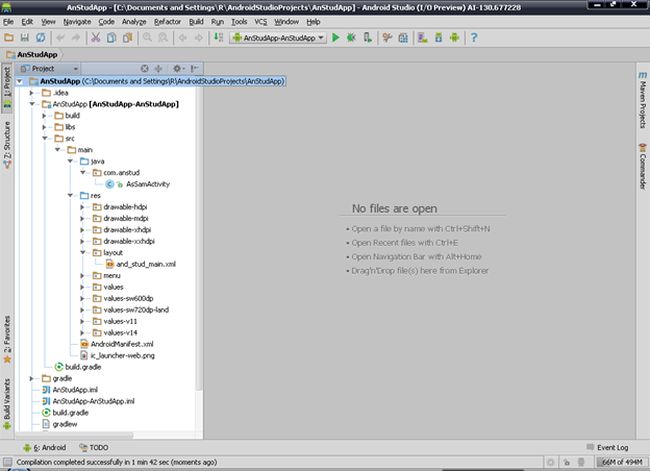650x471 pixels.
Task: Open the SDK Manager icon
Action: 439,38
